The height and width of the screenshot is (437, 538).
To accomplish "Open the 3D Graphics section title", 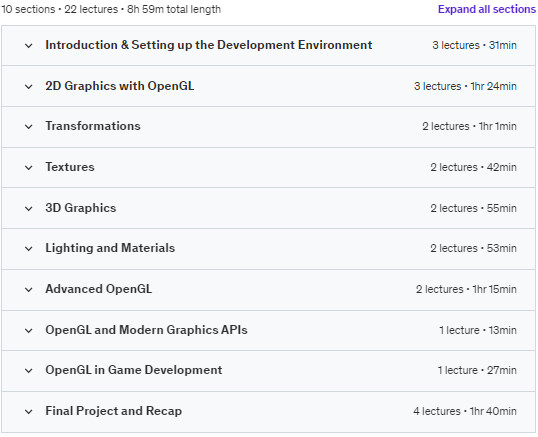I will (81, 208).
